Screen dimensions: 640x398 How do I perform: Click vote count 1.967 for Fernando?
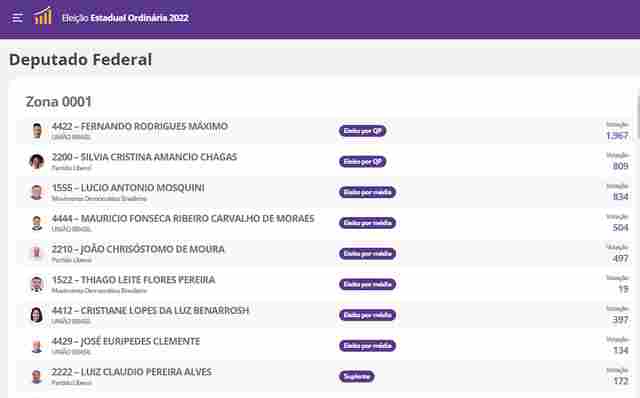click(x=617, y=136)
